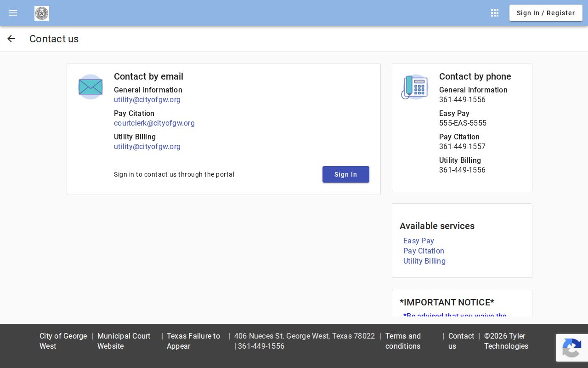Click the Pay Citation phone number 361-449-1557

[x=462, y=146]
